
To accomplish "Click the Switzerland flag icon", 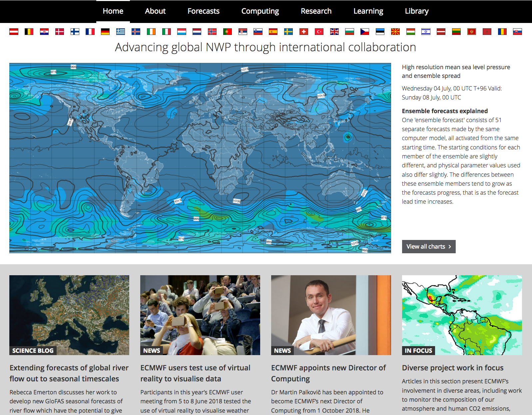I will [304, 32].
